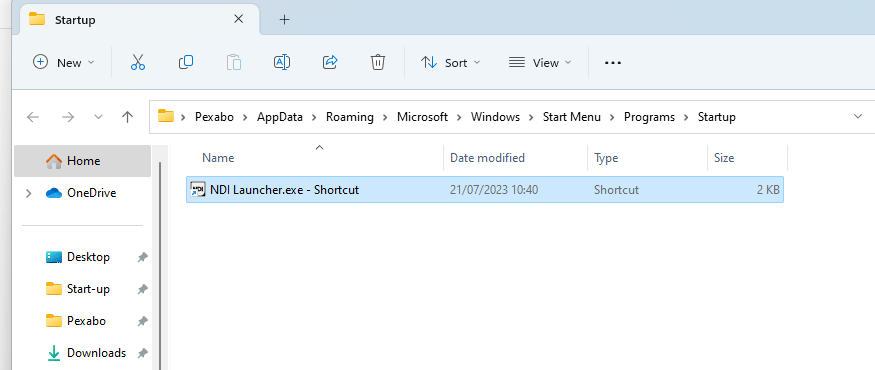Click the Cut scissors icon

point(138,63)
